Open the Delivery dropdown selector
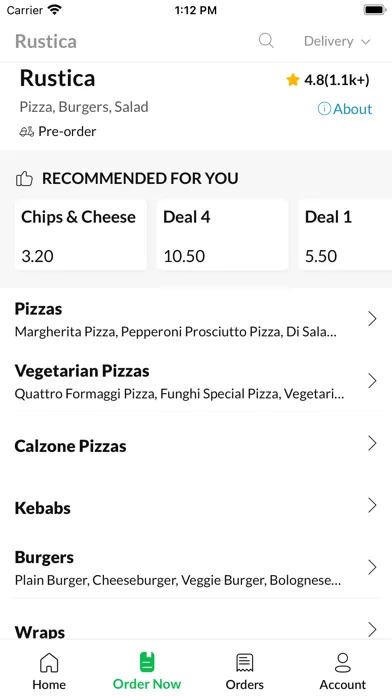This screenshot has height=696, width=392. tap(337, 41)
